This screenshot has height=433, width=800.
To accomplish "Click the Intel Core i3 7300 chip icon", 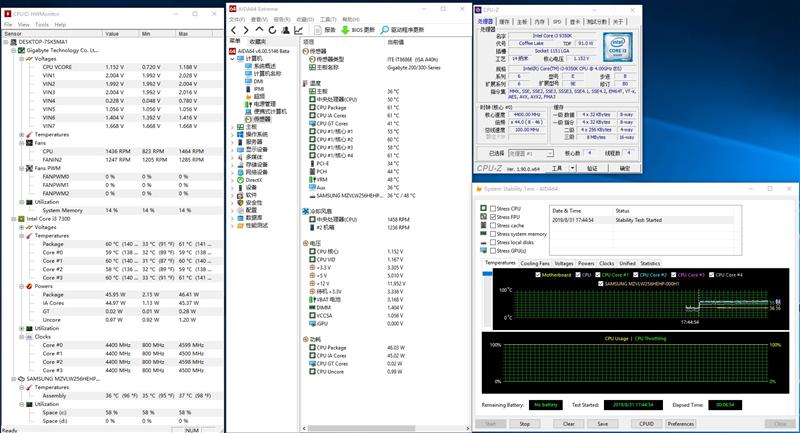I will click(x=21, y=219).
